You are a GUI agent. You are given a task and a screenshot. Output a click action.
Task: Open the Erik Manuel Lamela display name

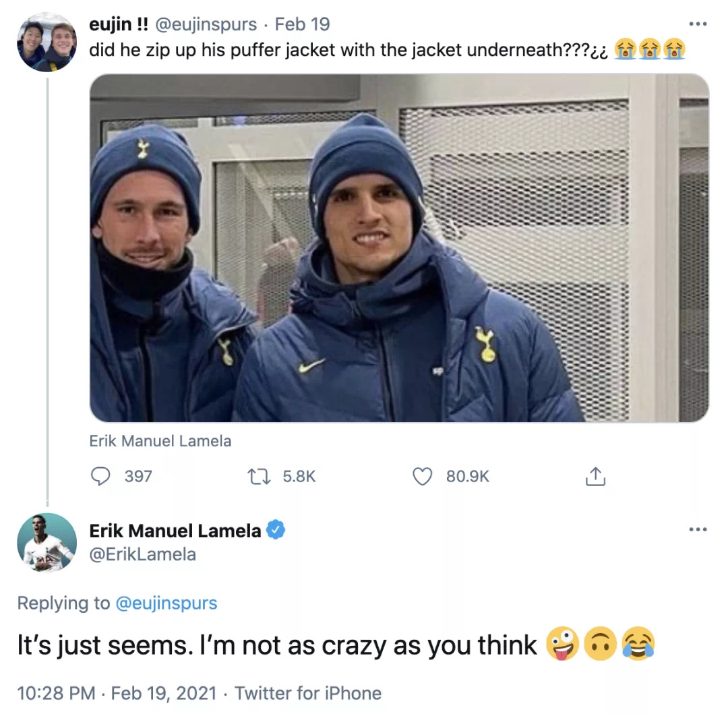point(175,531)
